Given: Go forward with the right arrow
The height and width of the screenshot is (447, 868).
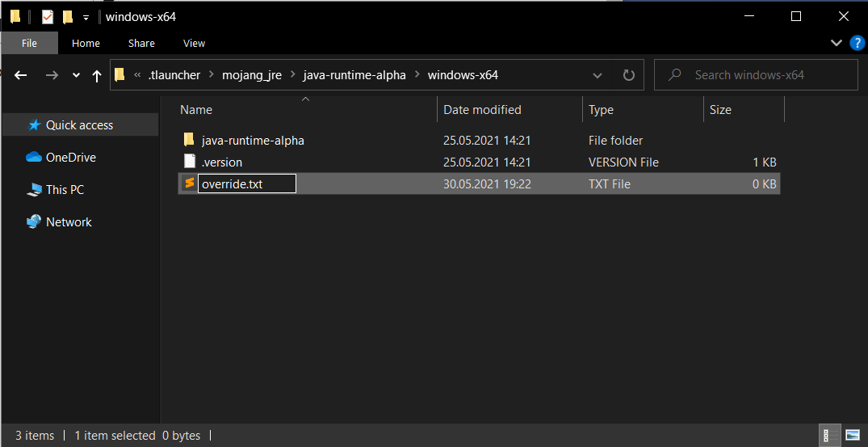Looking at the screenshot, I should pyautogui.click(x=52, y=75).
